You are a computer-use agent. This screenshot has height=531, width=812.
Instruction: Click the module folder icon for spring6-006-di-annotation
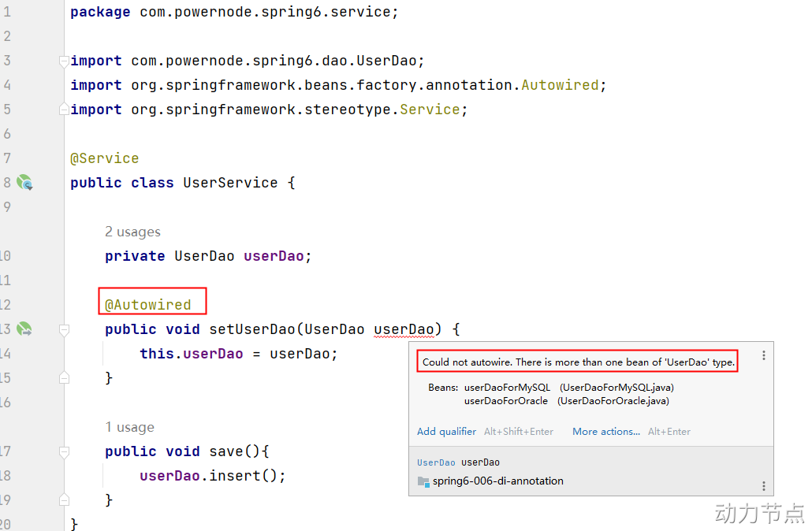[x=423, y=482]
